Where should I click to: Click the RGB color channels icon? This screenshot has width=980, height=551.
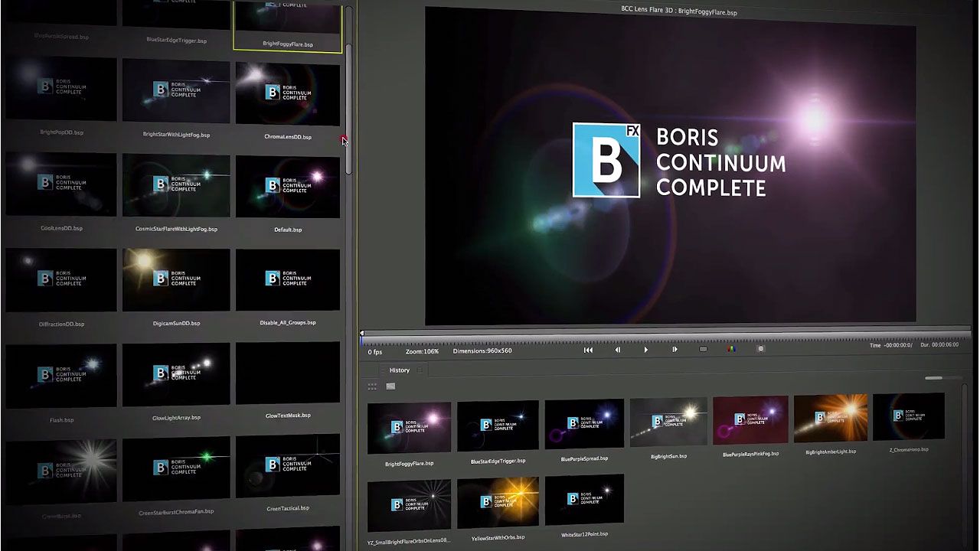[x=731, y=350]
